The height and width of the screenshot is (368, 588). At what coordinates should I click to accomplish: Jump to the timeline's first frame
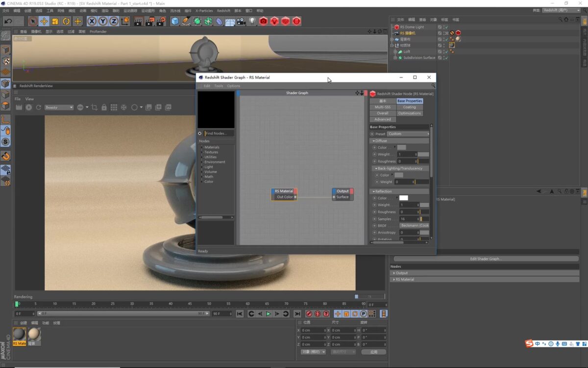(x=240, y=314)
